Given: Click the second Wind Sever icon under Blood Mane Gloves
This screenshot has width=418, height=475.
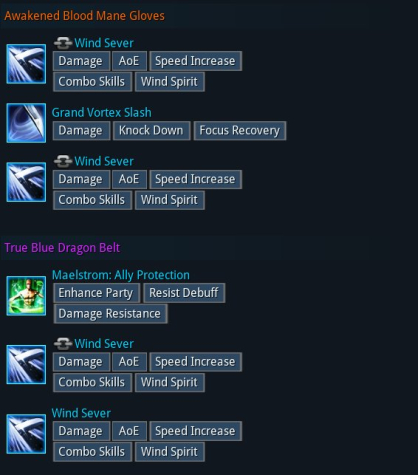Looking at the screenshot, I should pyautogui.click(x=26, y=182).
